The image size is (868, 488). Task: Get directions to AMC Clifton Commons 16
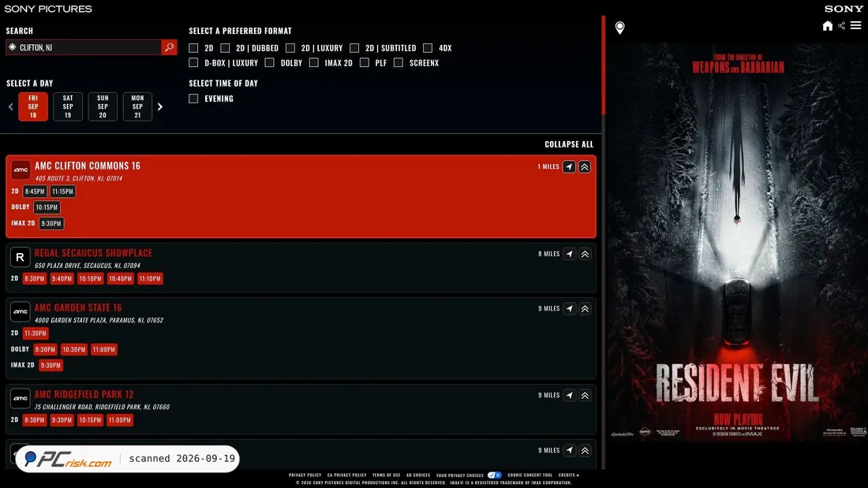(x=569, y=166)
